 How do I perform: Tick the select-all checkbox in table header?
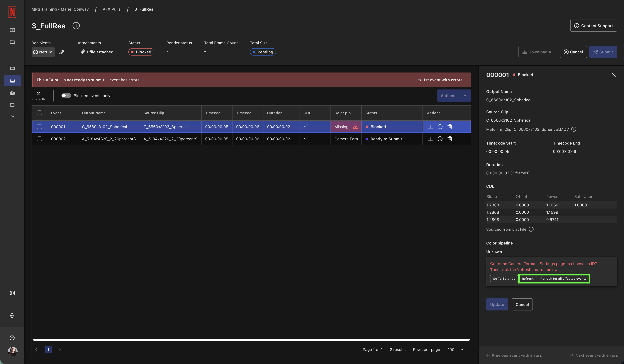click(39, 113)
